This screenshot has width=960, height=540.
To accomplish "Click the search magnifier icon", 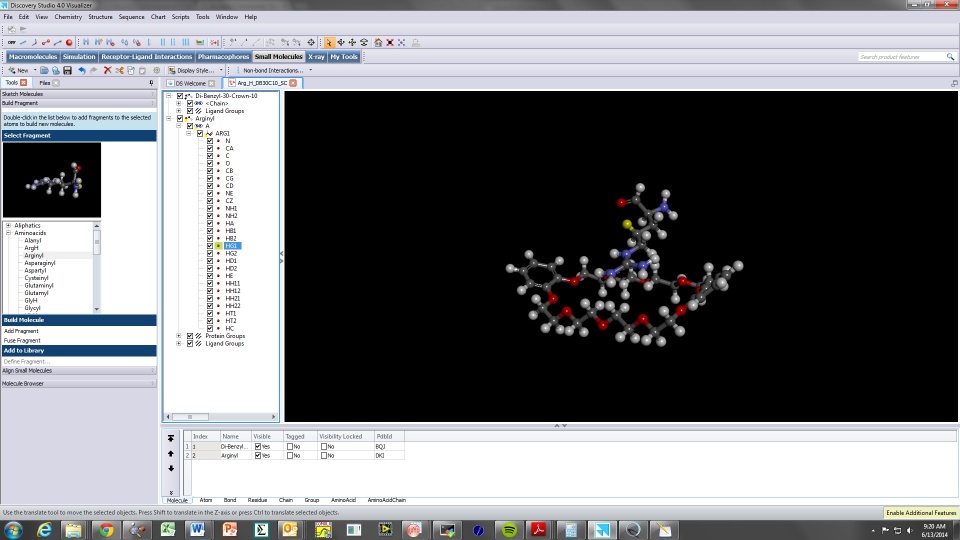I will point(950,57).
